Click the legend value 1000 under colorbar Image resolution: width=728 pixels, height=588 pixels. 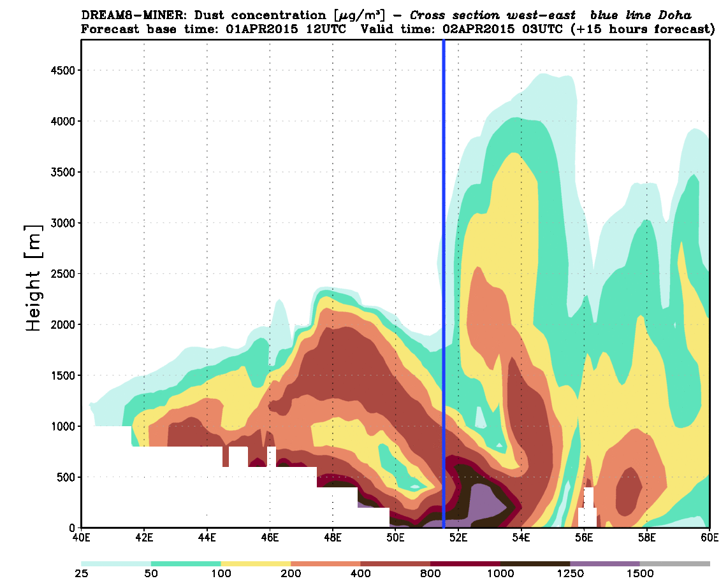coord(500,573)
